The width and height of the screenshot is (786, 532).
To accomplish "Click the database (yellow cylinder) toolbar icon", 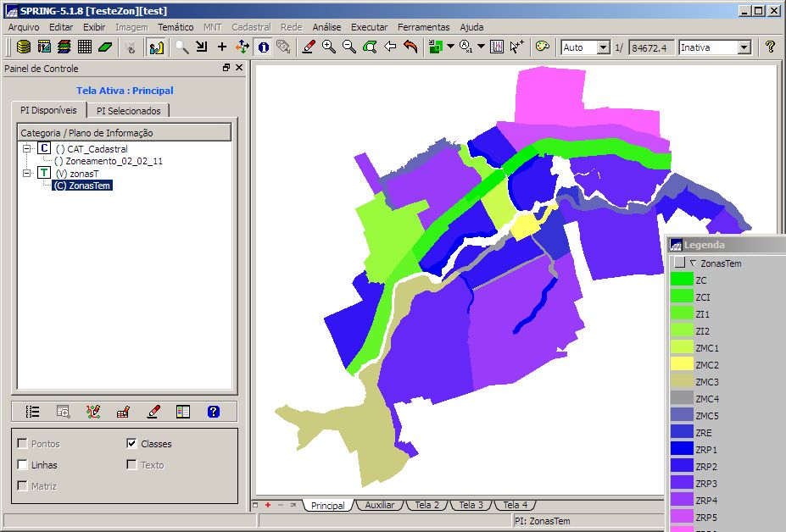I will tap(24, 47).
